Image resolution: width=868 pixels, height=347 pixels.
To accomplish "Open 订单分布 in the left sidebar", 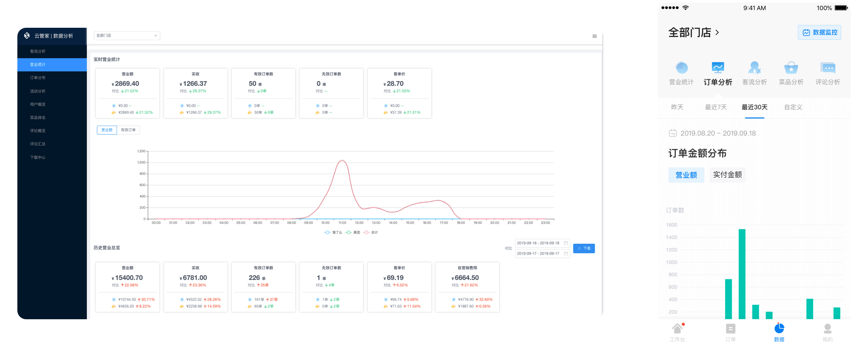I will [38, 78].
